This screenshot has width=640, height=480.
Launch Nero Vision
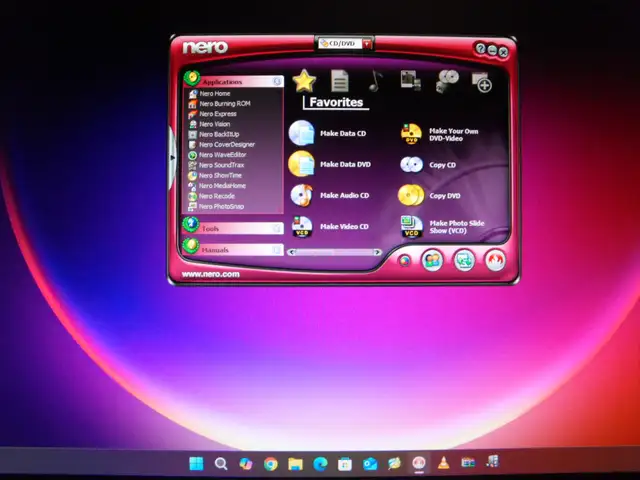pyautogui.click(x=209, y=124)
